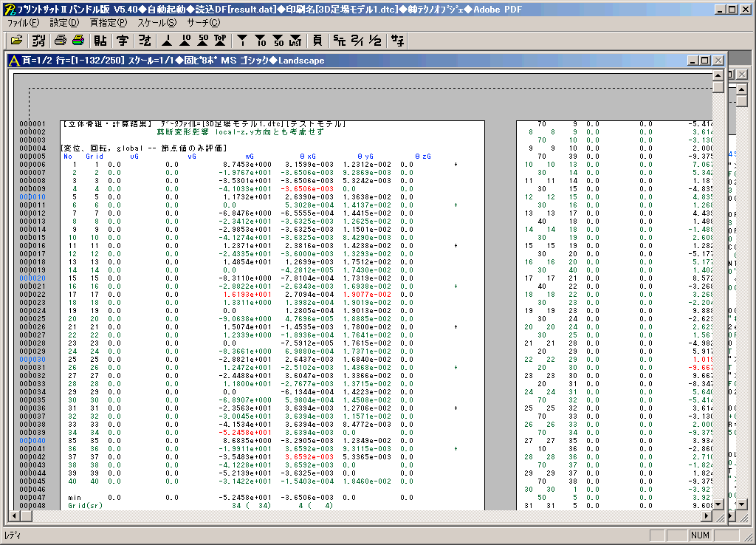Click the 寸法 dimensions toolbar icon
This screenshot has width=756, height=545.
point(145,41)
